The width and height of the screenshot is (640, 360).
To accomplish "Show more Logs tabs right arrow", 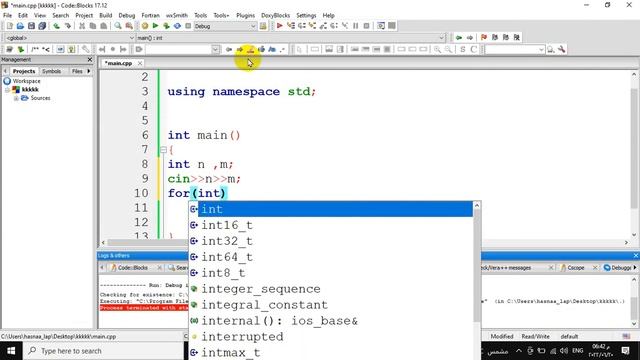I will (x=635, y=267).
